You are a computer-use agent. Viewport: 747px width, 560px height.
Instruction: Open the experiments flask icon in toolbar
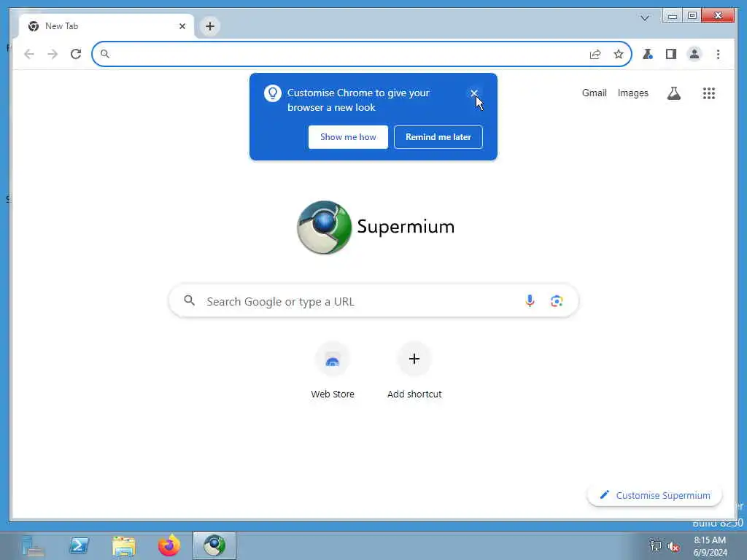coord(648,54)
